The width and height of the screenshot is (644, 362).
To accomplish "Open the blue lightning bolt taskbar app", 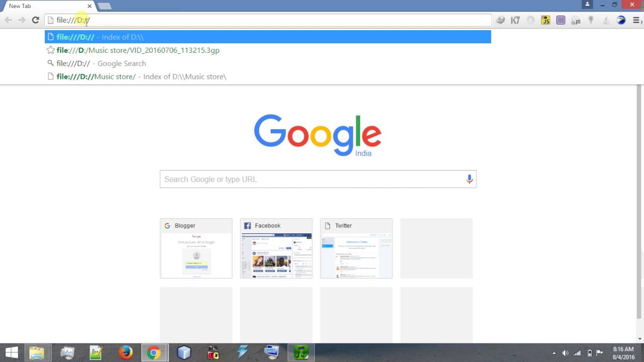I will coord(243,352).
